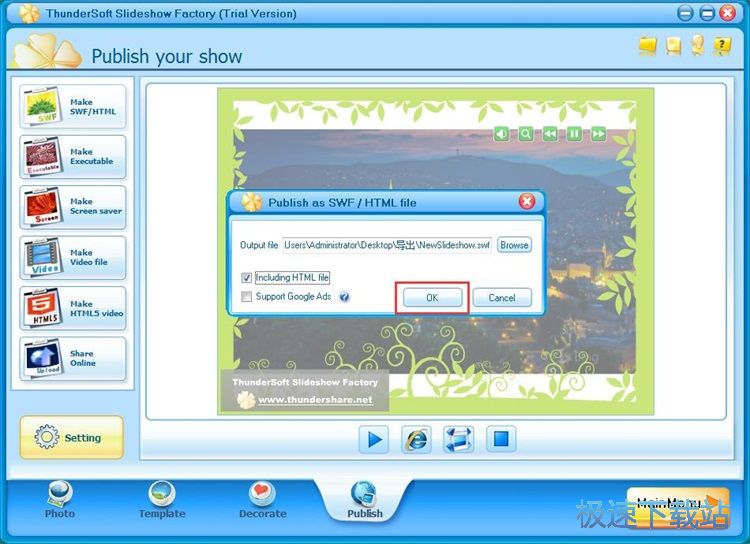Image resolution: width=750 pixels, height=544 pixels.
Task: Save project with yellow disk icon
Action: click(673, 46)
